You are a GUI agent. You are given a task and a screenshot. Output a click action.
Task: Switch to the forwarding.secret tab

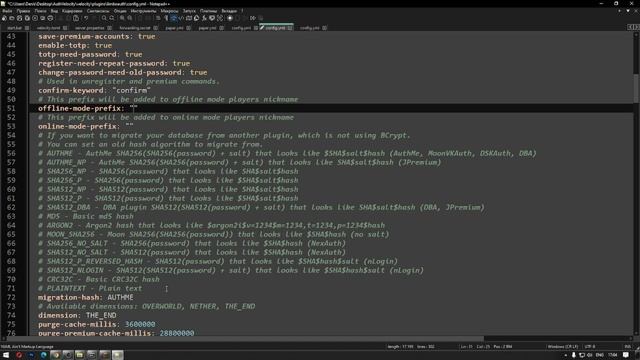(x=135, y=28)
